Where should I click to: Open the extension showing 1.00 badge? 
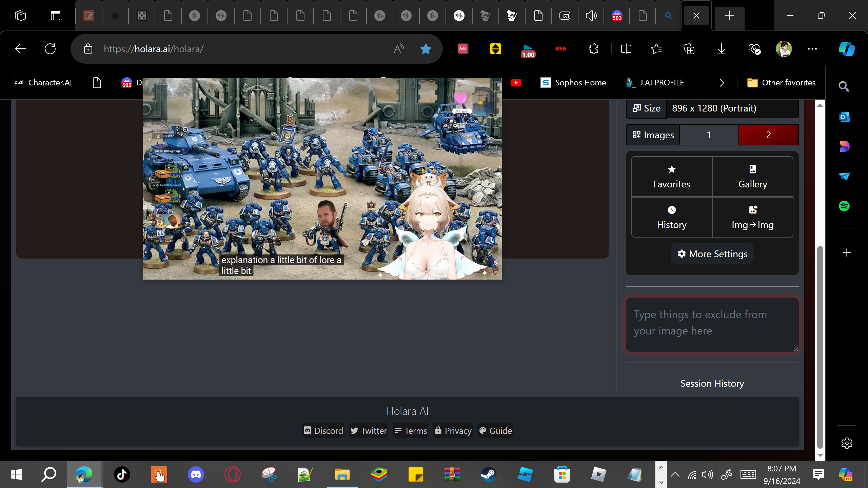pos(528,50)
